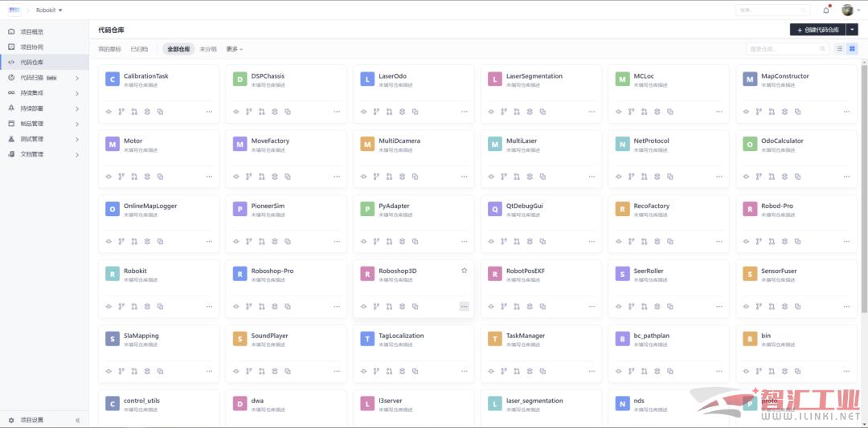
Task: Open branches icon on CalibrationTask card
Action: [x=121, y=112]
